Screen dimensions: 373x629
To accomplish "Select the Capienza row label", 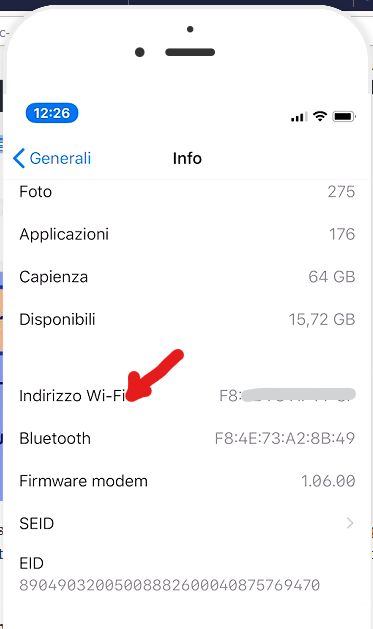I will click(53, 277).
